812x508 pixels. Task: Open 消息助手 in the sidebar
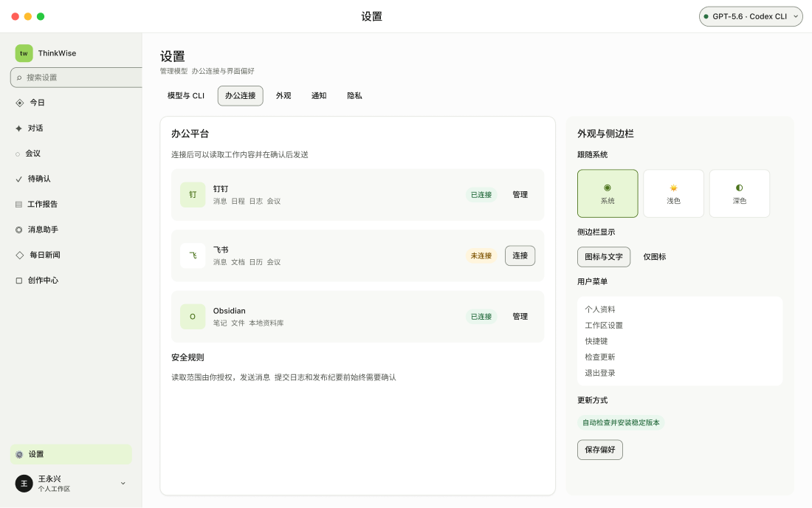click(71, 230)
